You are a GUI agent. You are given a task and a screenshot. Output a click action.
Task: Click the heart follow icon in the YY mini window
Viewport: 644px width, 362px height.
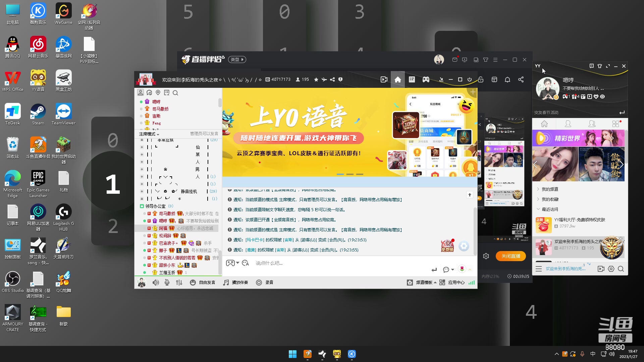coord(596,97)
